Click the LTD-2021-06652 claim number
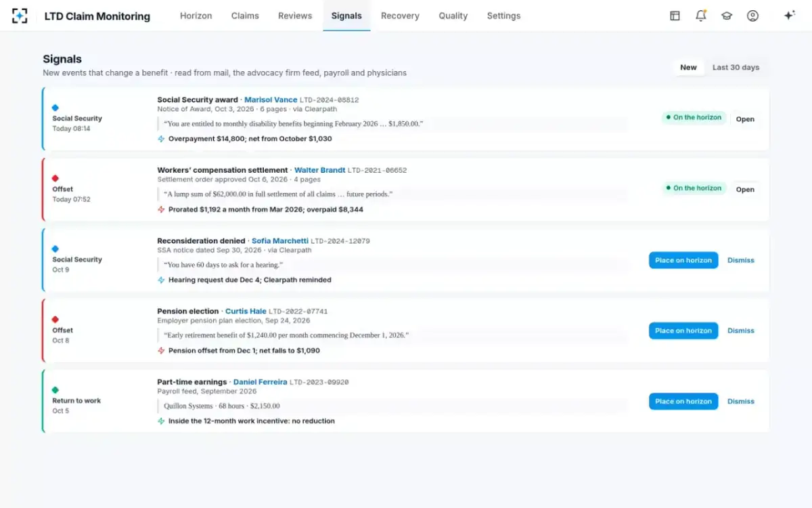 (378, 171)
